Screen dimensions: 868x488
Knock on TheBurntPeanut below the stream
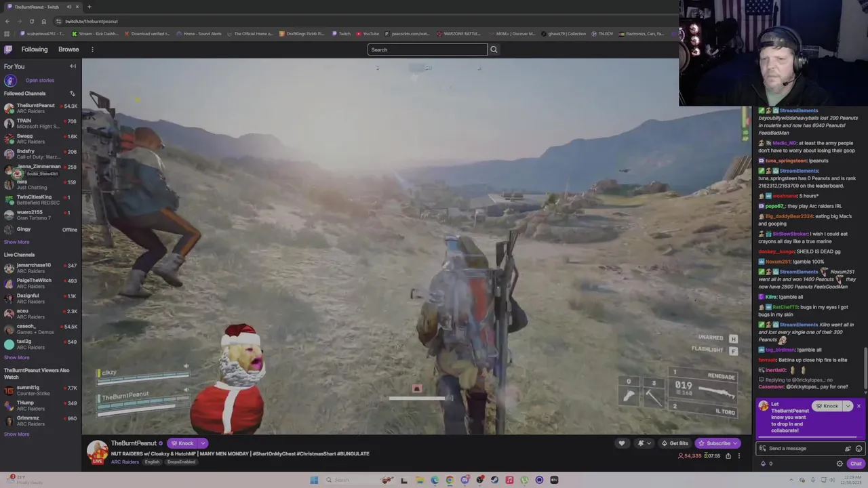182,443
